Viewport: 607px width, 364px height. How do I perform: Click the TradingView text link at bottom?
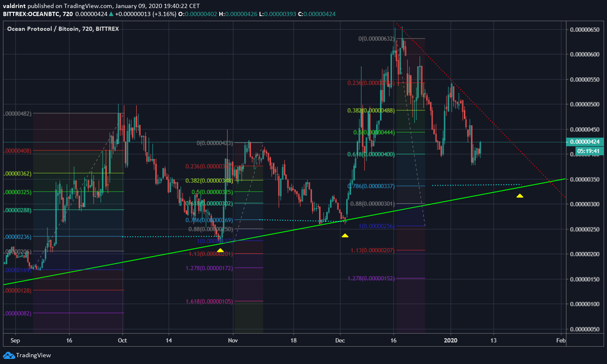coord(33,355)
